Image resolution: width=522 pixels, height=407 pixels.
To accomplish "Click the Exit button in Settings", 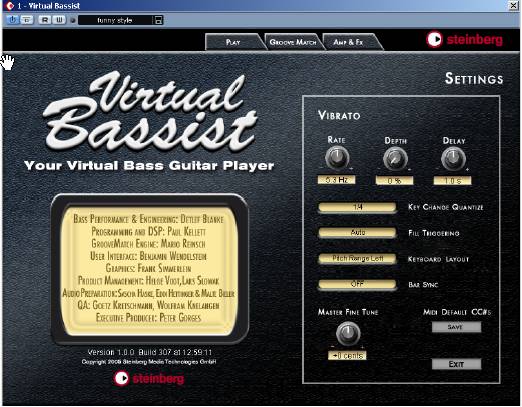I will (x=456, y=364).
